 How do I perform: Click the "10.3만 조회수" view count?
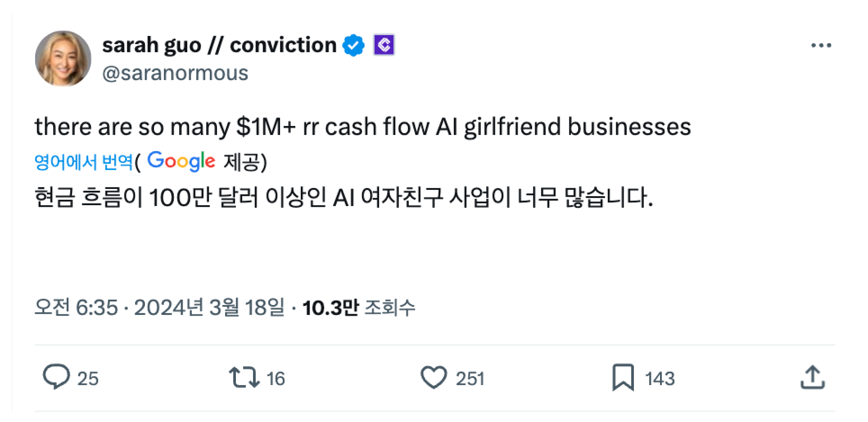click(359, 307)
